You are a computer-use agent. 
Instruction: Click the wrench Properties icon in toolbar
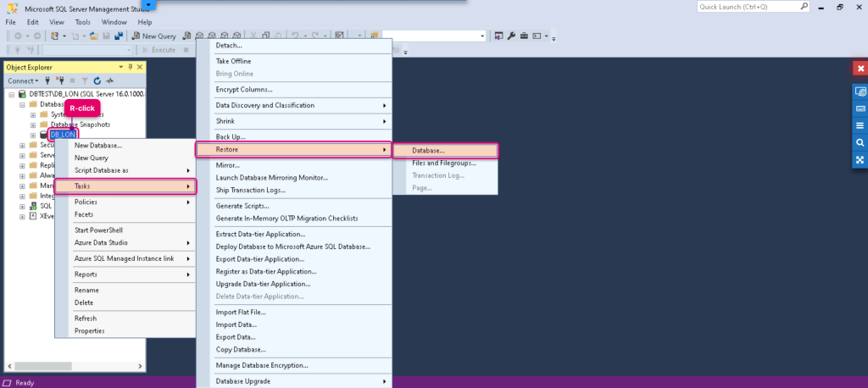point(511,36)
